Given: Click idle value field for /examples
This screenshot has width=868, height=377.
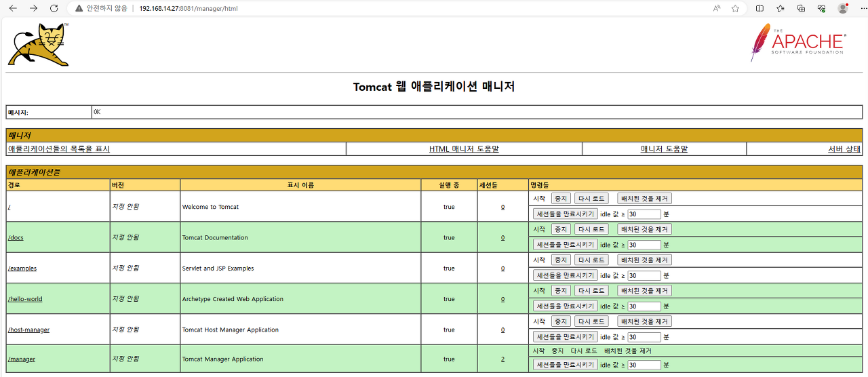Looking at the screenshot, I should click(644, 276).
